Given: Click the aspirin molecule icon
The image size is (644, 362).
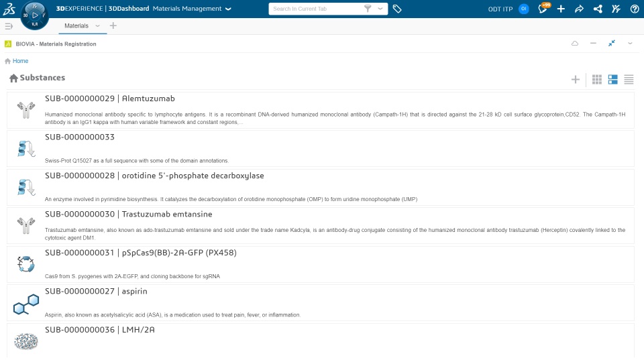Looking at the screenshot, I should click(x=26, y=304).
